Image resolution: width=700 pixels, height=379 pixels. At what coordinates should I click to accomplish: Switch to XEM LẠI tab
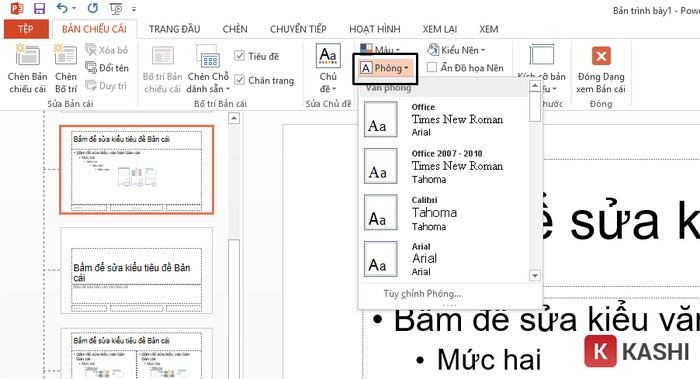point(440,29)
